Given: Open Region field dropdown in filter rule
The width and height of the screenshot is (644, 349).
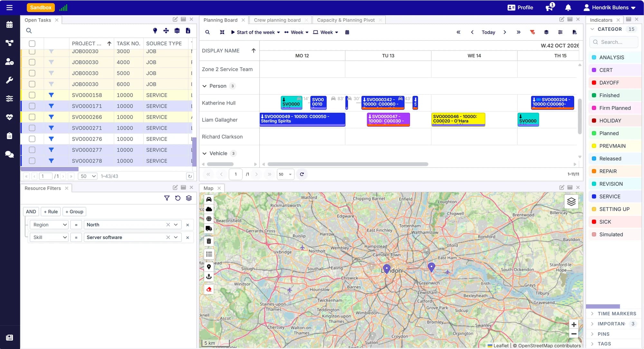Looking at the screenshot, I should click(x=49, y=225).
